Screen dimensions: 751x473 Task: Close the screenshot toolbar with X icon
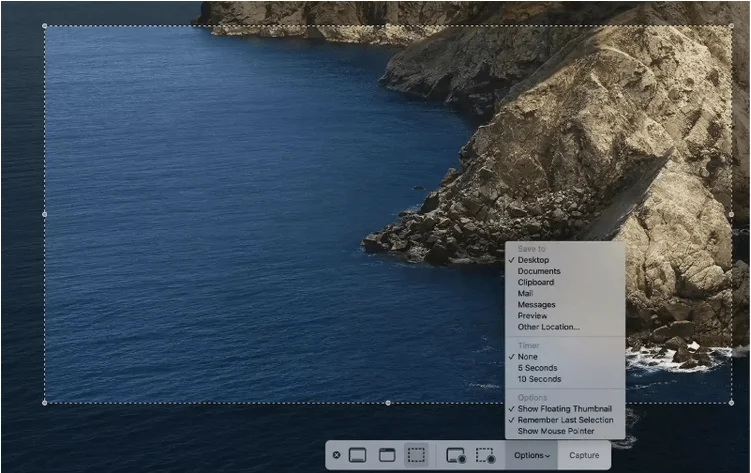336,455
